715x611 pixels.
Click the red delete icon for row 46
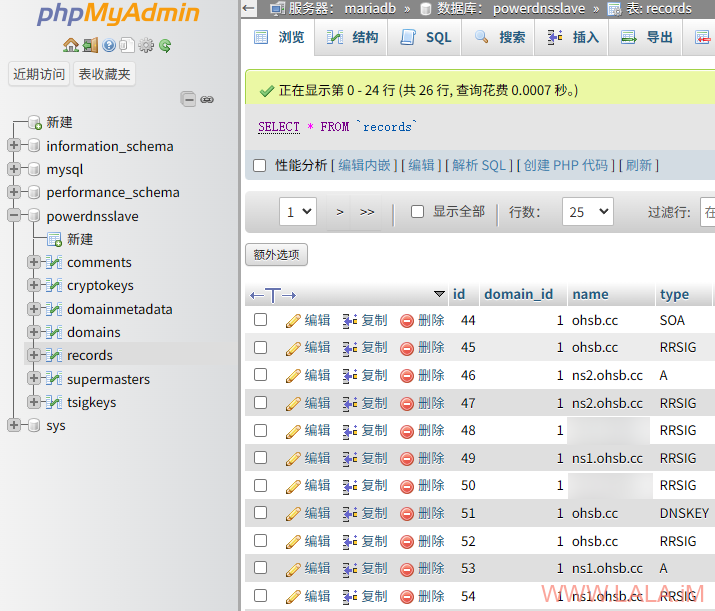coord(407,376)
